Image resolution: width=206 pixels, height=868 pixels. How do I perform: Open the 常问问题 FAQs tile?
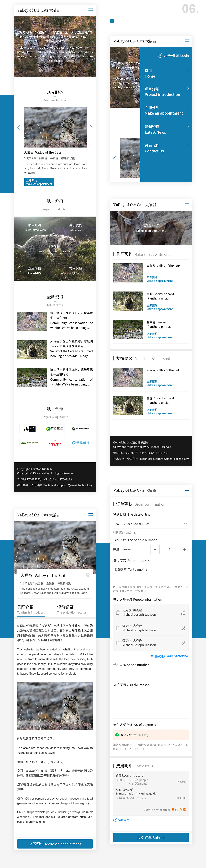pos(75,271)
